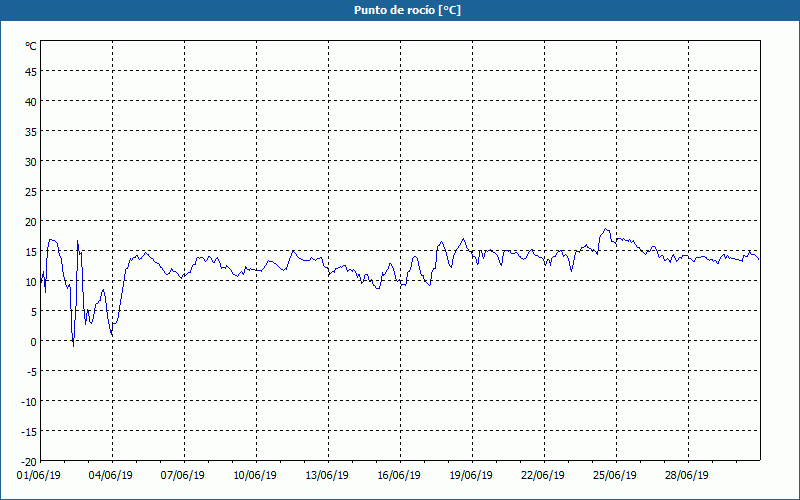Select the 5 value on the y-axis
Screen dimensions: 800x500
[x=34, y=312]
